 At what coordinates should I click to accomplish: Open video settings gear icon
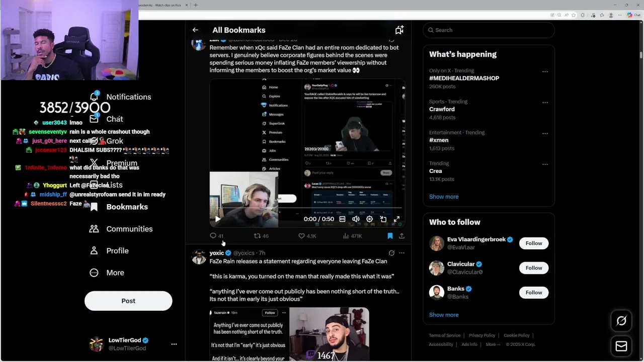(x=369, y=219)
